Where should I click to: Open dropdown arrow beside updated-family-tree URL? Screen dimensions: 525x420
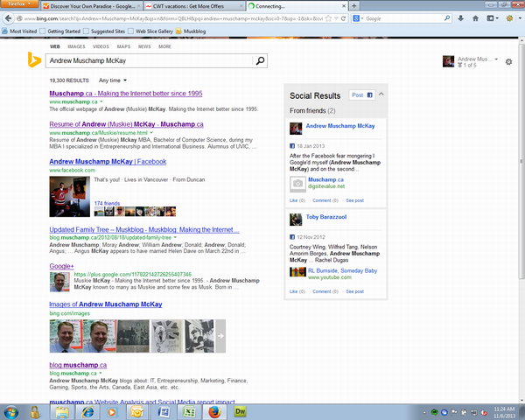click(175, 237)
